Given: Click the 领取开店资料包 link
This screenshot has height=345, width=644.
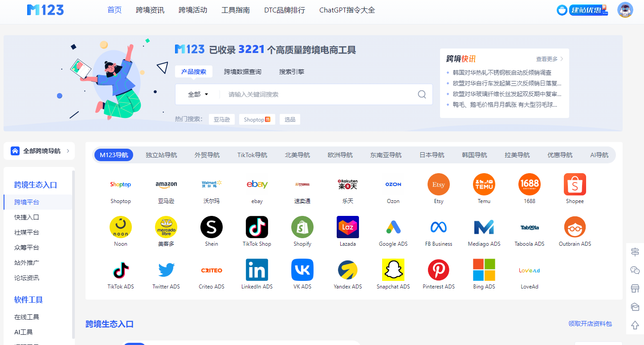Looking at the screenshot, I should (590, 324).
